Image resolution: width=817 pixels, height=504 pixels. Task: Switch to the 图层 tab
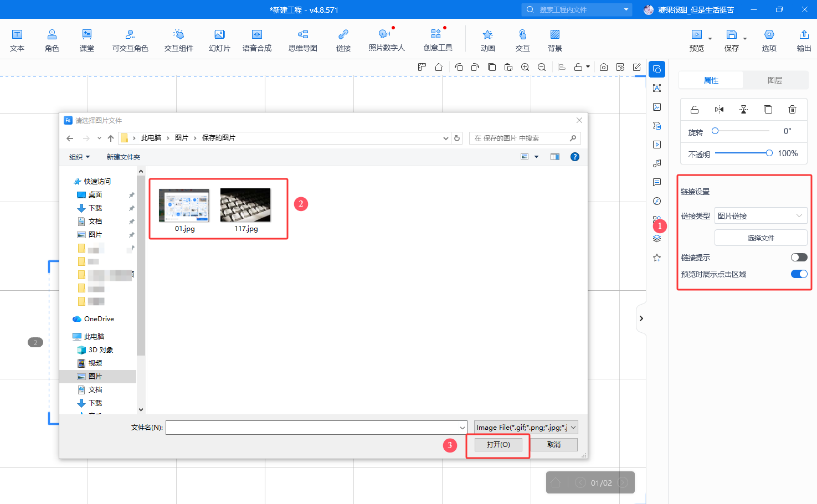coord(774,80)
